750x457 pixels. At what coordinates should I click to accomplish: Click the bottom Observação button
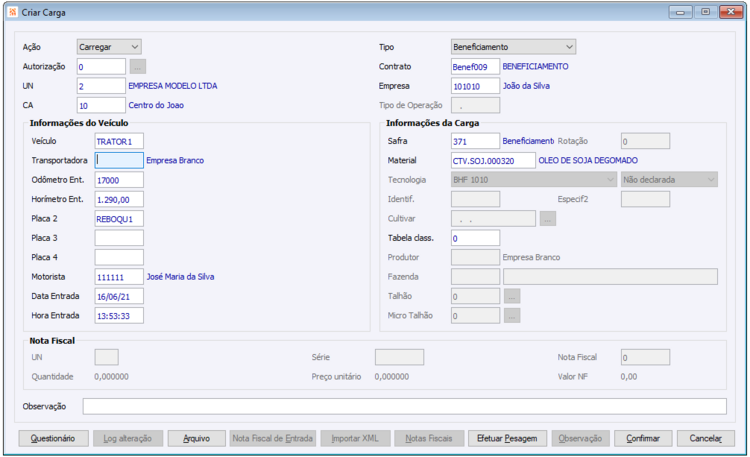pos(580,438)
